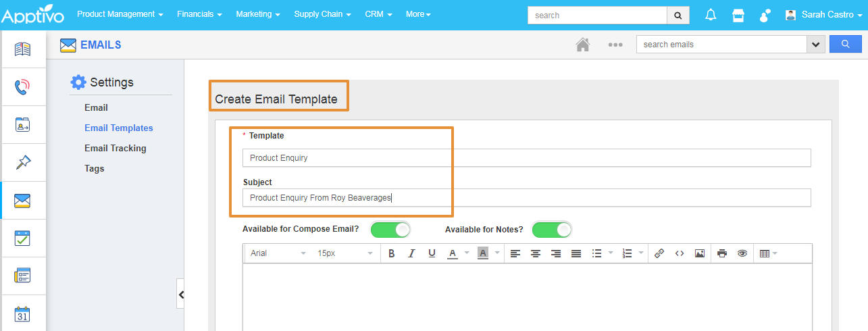
Task: Insert a numbered list
Action: [627, 253]
